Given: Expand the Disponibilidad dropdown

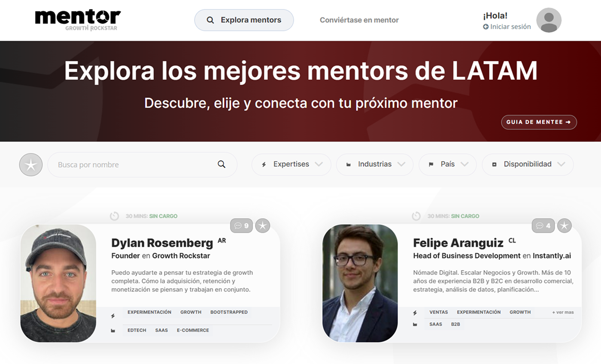Looking at the screenshot, I should (528, 164).
